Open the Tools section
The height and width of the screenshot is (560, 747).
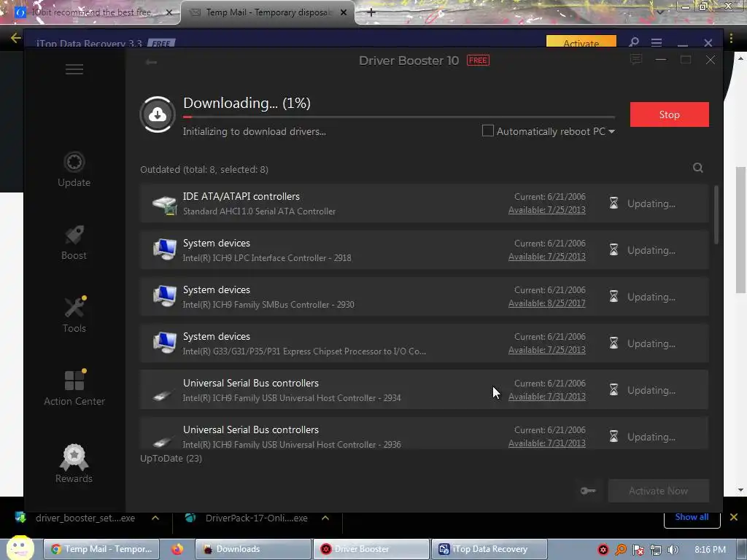click(74, 315)
